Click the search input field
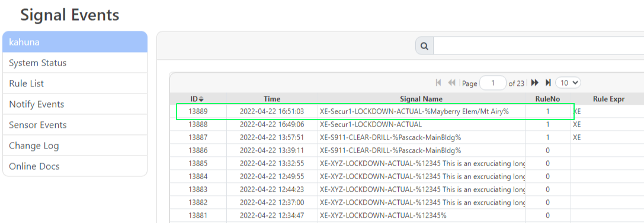 539,46
